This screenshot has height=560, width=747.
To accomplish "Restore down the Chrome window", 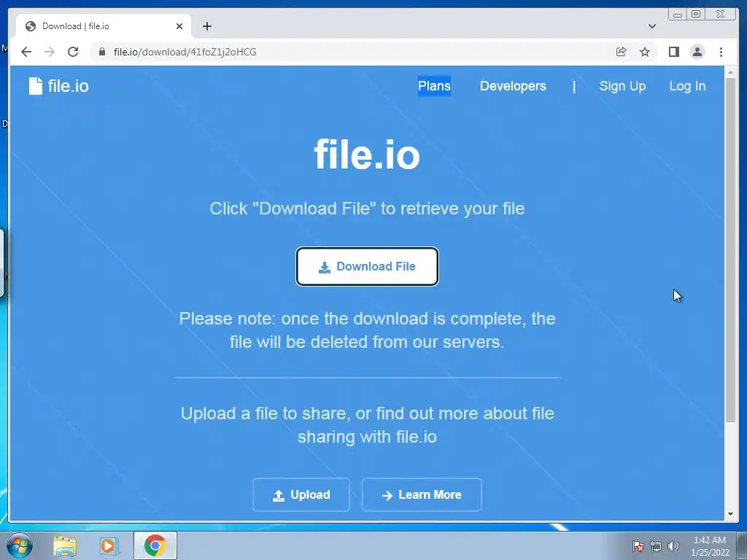I will tap(696, 15).
